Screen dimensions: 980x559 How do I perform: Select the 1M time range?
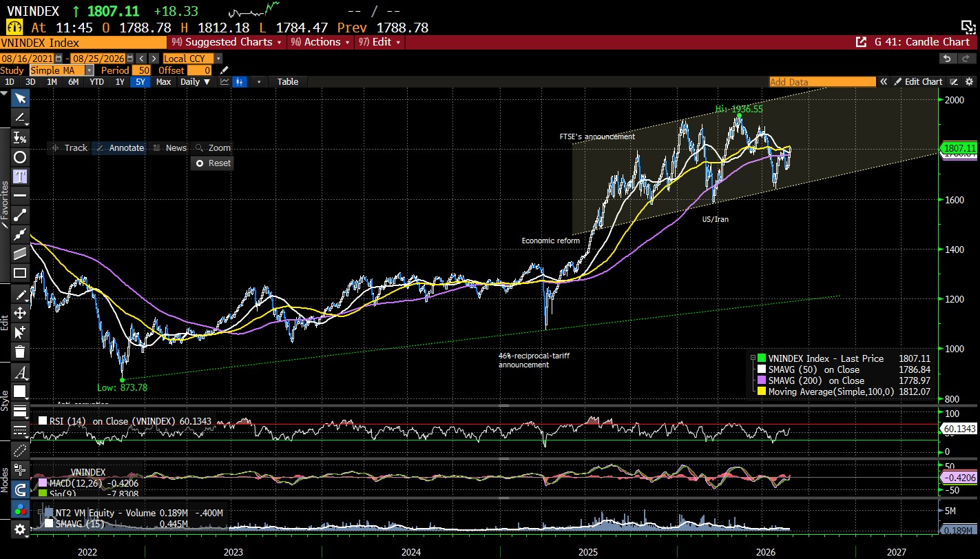pyautogui.click(x=52, y=81)
